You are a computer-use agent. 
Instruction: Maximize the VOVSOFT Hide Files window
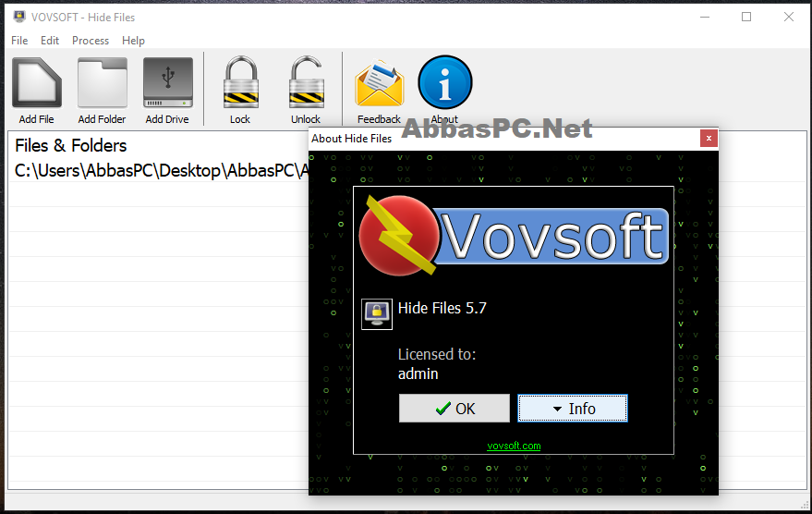tap(746, 17)
